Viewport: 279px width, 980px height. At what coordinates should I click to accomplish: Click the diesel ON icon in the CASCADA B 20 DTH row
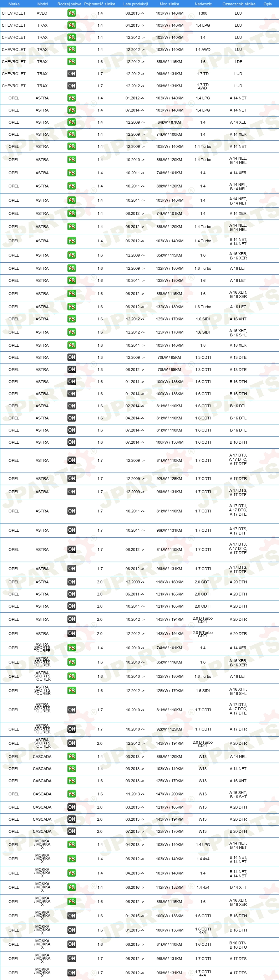[72, 831]
